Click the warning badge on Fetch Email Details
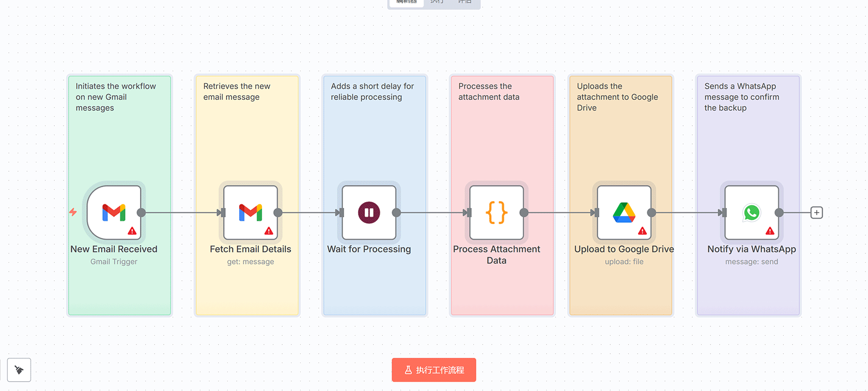The image size is (868, 391). coord(269,231)
